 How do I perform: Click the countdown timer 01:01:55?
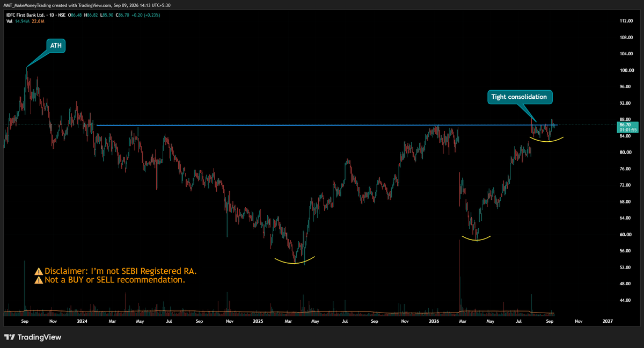pos(627,130)
